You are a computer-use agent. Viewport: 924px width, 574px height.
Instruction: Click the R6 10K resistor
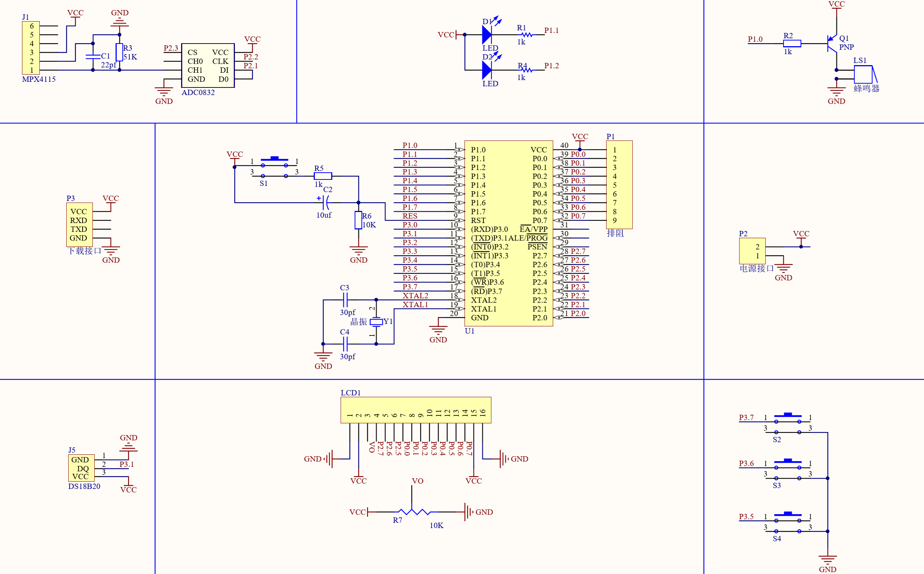click(x=358, y=220)
